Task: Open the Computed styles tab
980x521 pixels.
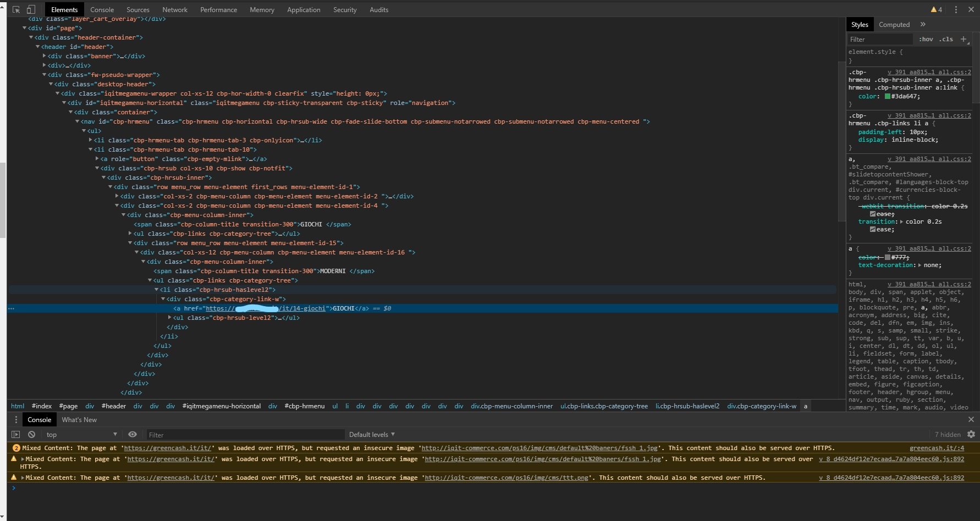Action: point(894,24)
